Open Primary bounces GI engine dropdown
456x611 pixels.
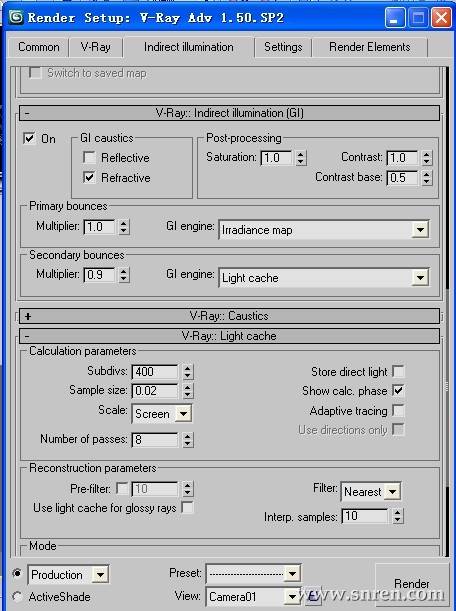click(x=324, y=230)
